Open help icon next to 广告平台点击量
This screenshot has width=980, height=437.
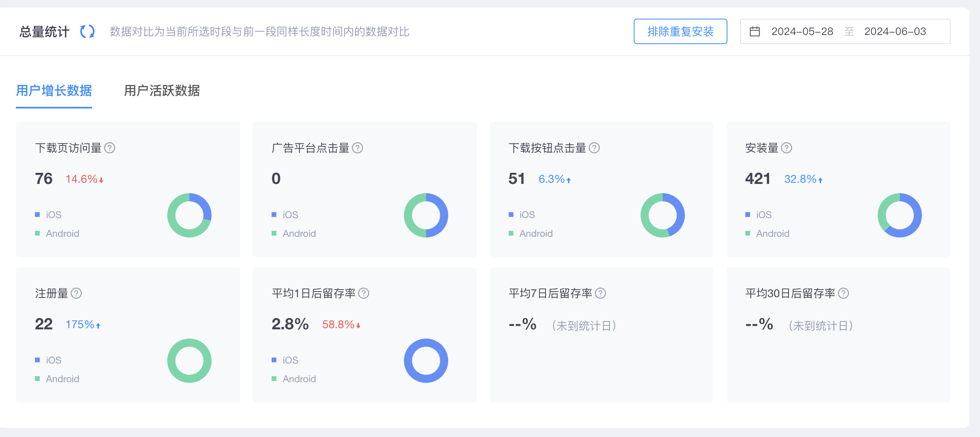pyautogui.click(x=357, y=148)
